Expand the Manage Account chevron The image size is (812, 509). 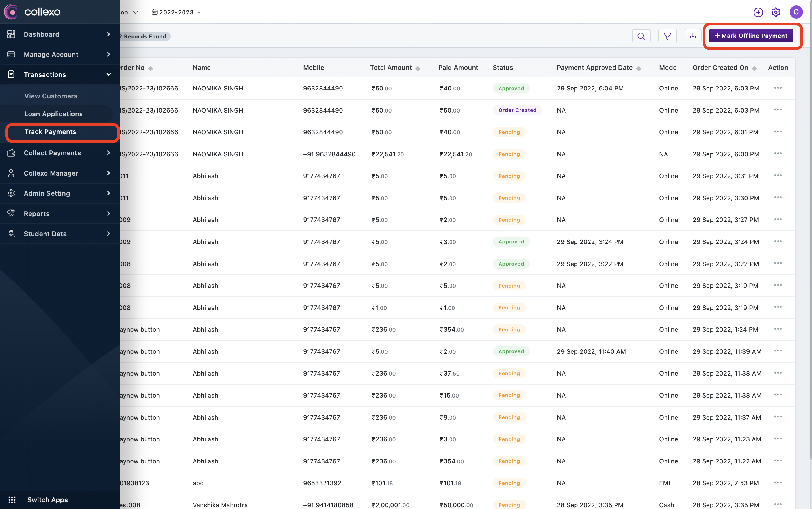pos(108,54)
